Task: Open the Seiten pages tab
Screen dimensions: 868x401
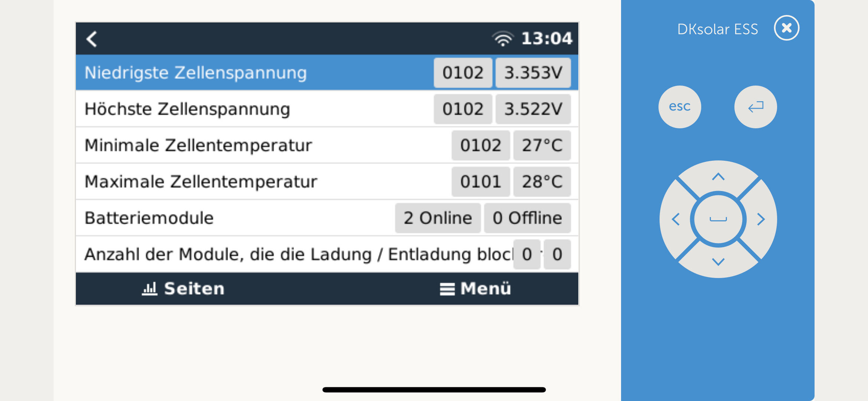Action: pyautogui.click(x=183, y=288)
